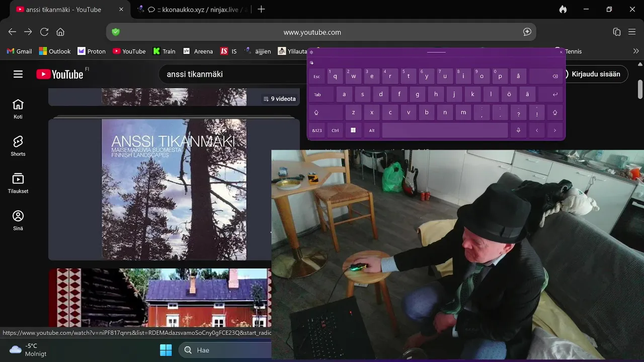Click Kirjaudu sisään sign-in button
644x362 pixels.
click(595, 74)
